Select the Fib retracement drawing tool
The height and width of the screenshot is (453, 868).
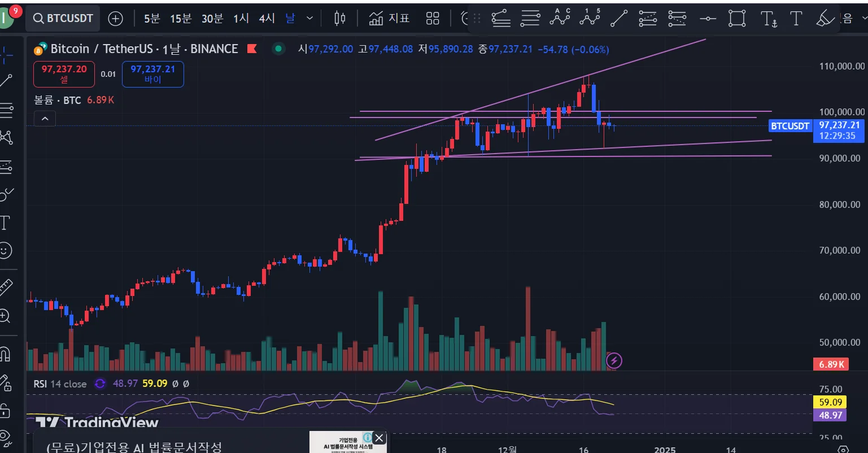(x=501, y=19)
